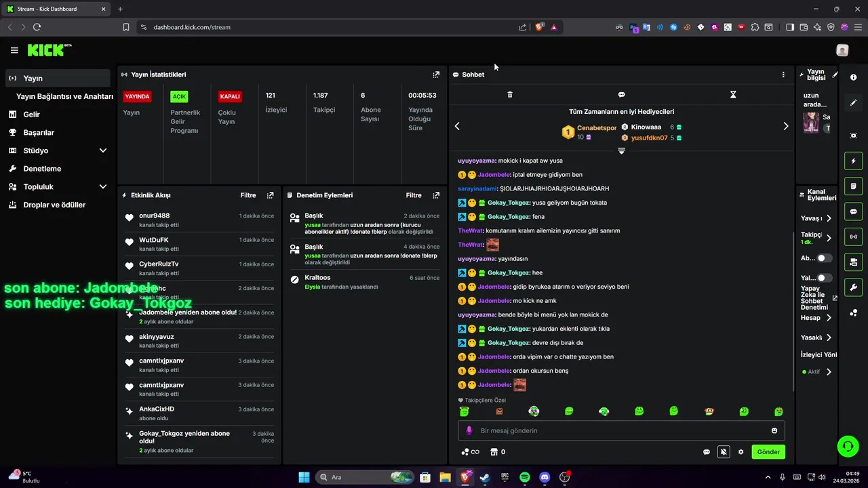Click the chat bubble icon in right sidebar
This screenshot has height=488, width=868.
tap(853, 211)
